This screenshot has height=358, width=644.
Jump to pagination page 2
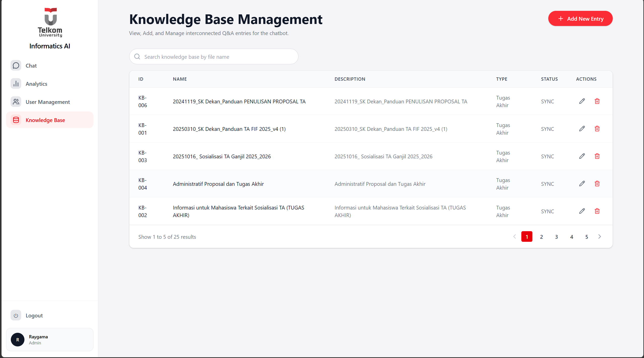click(x=541, y=236)
